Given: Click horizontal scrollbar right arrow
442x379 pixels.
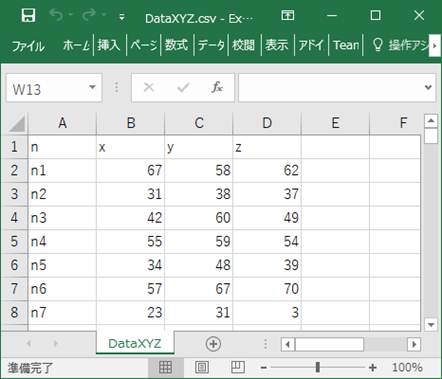Looking at the screenshot, I should click(414, 344).
